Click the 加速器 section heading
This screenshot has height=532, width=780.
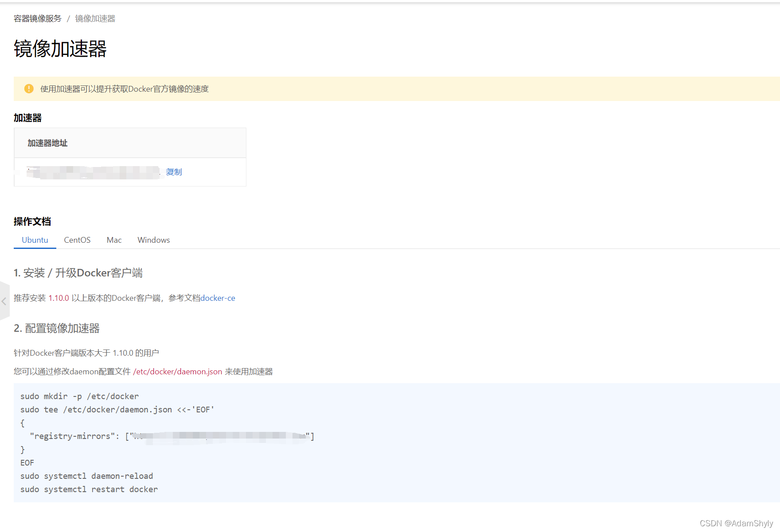(27, 118)
